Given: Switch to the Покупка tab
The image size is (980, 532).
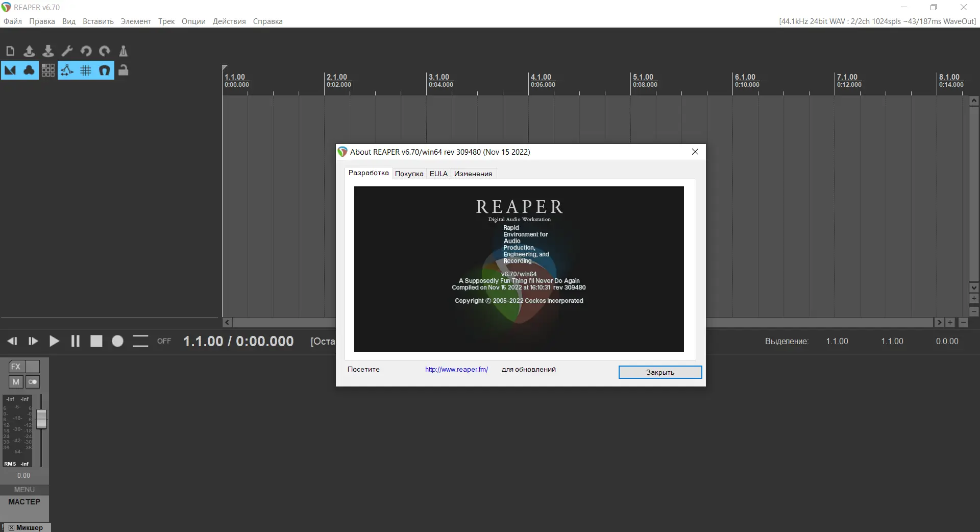Looking at the screenshot, I should tap(408, 174).
